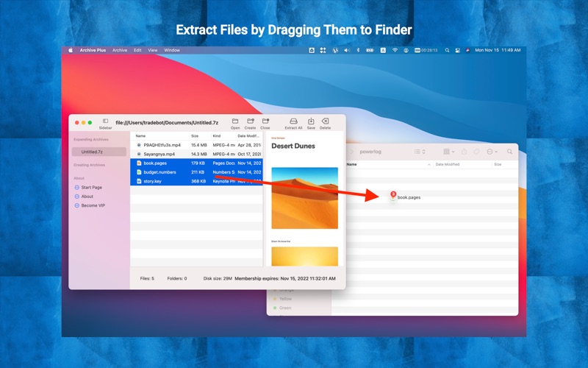Screen dimensions: 588x368
Task: Open Start Page in the sidebar
Action: coord(91,188)
